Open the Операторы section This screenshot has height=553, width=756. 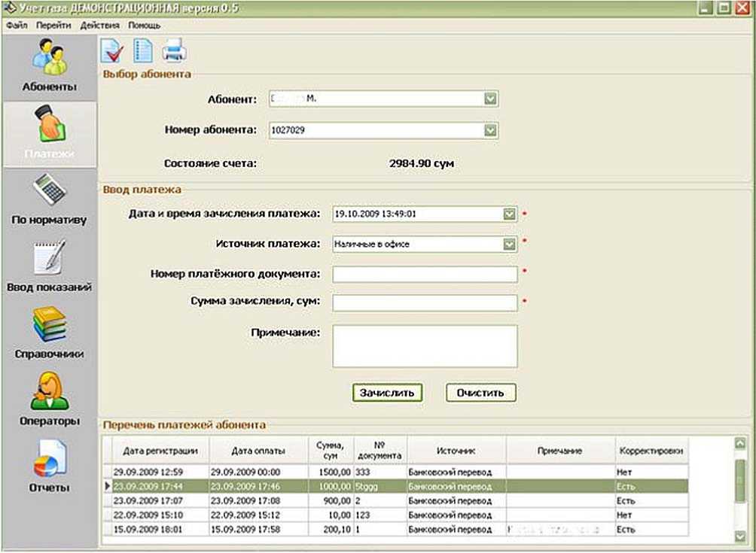click(x=49, y=399)
